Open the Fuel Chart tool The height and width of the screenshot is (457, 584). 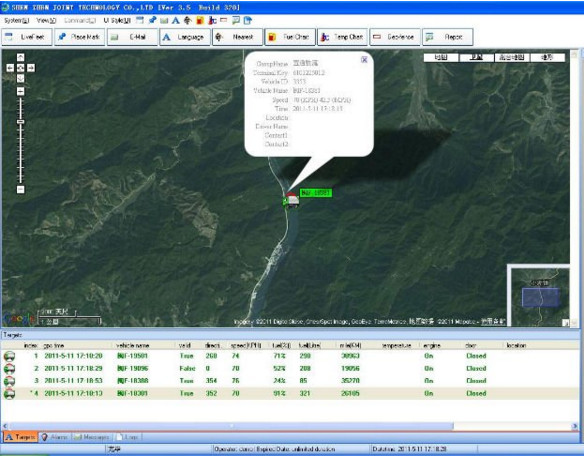click(290, 37)
